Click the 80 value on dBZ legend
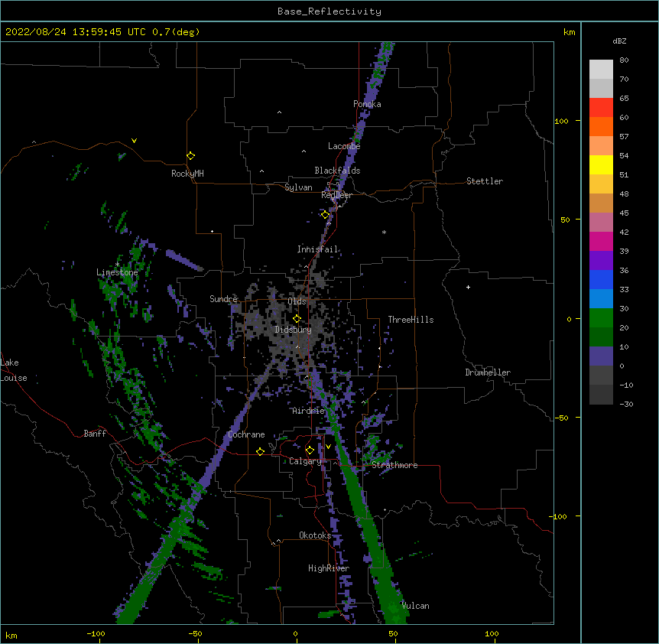This screenshot has height=644, width=659. 624,60
